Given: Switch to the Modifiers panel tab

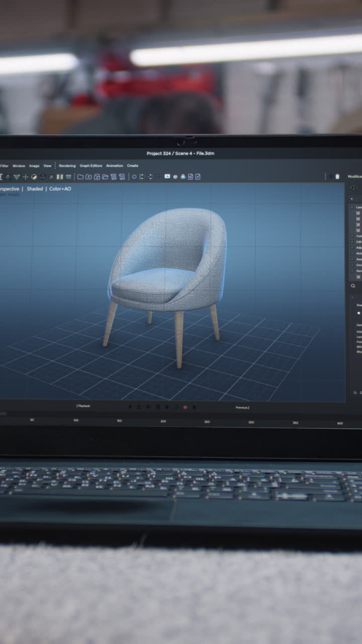Looking at the screenshot, I should 355,177.
